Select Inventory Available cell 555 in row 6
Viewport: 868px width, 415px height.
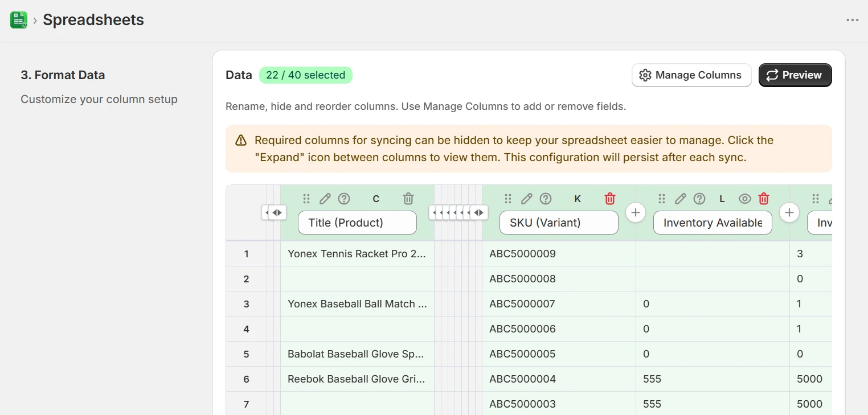(x=713, y=379)
